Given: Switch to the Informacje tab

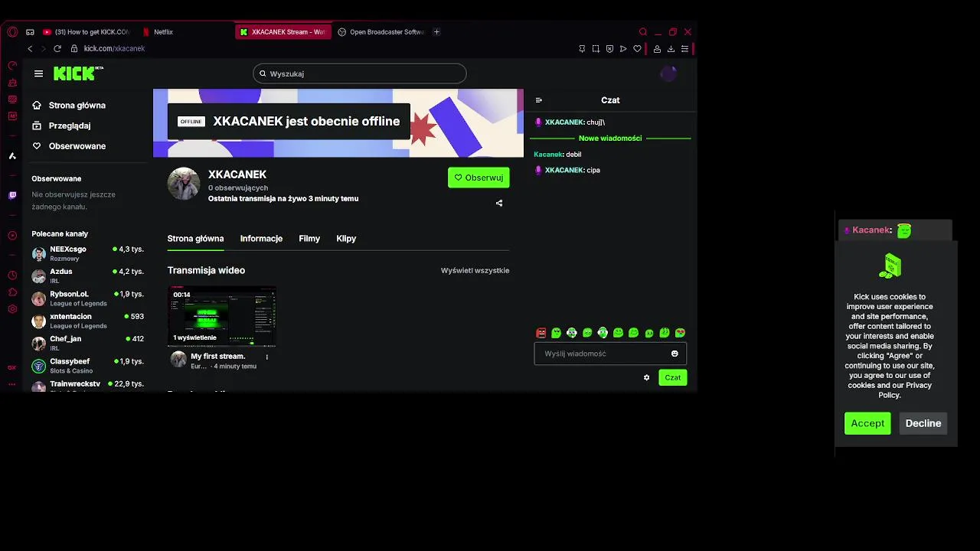Looking at the screenshot, I should 261,239.
